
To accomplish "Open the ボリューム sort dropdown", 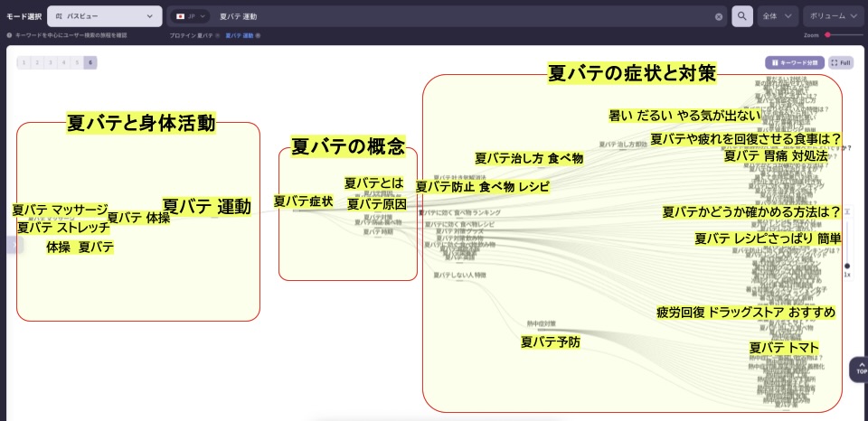I will coord(833,16).
